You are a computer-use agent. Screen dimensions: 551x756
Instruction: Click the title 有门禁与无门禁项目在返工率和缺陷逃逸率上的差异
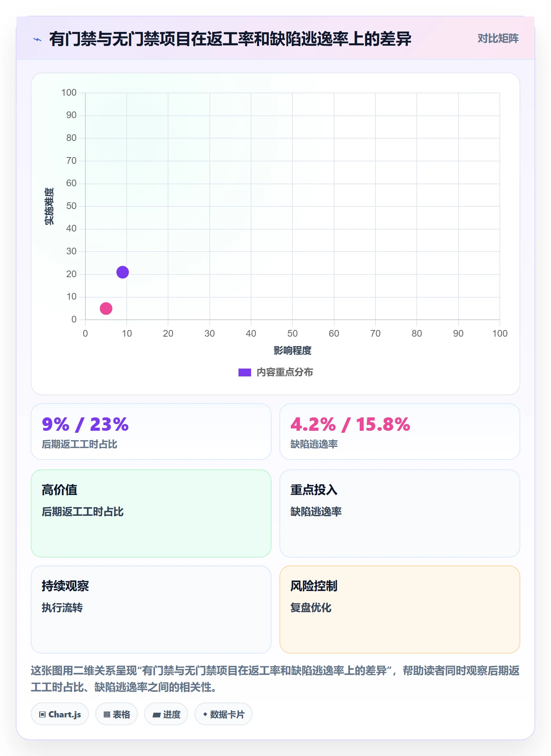click(230, 39)
